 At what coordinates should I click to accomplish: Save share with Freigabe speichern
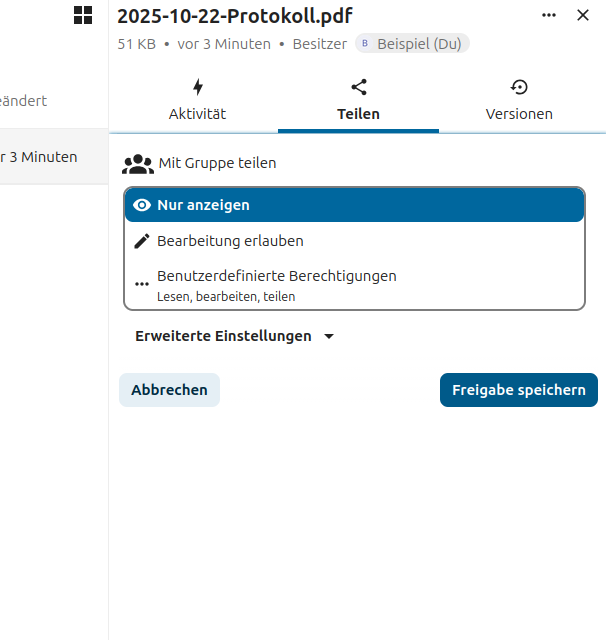518,390
